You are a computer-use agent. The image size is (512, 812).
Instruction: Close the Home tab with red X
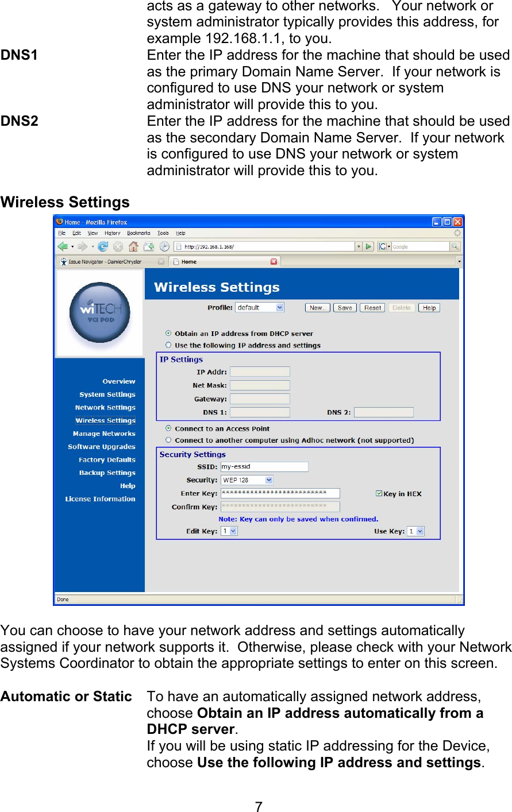(x=274, y=261)
